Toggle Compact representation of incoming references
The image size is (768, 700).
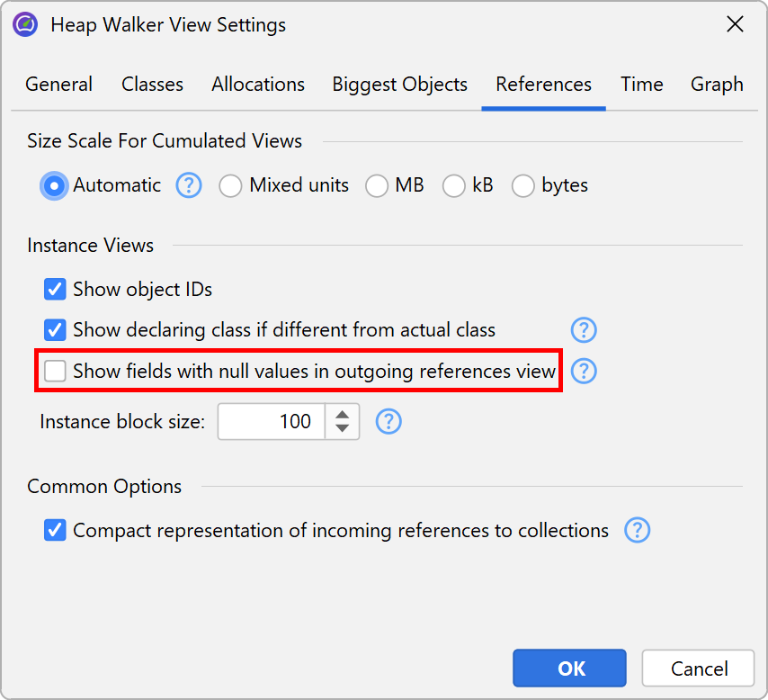56,531
